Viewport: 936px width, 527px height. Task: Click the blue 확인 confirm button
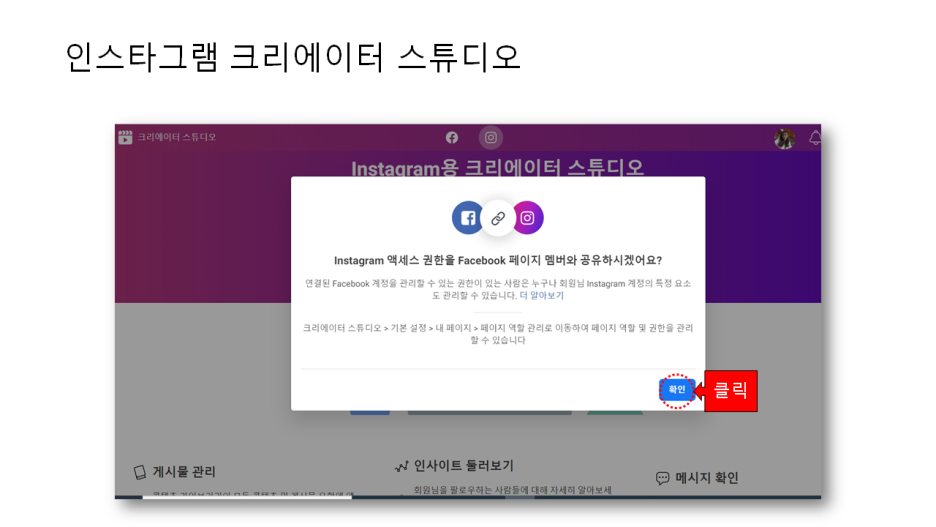[x=676, y=390]
